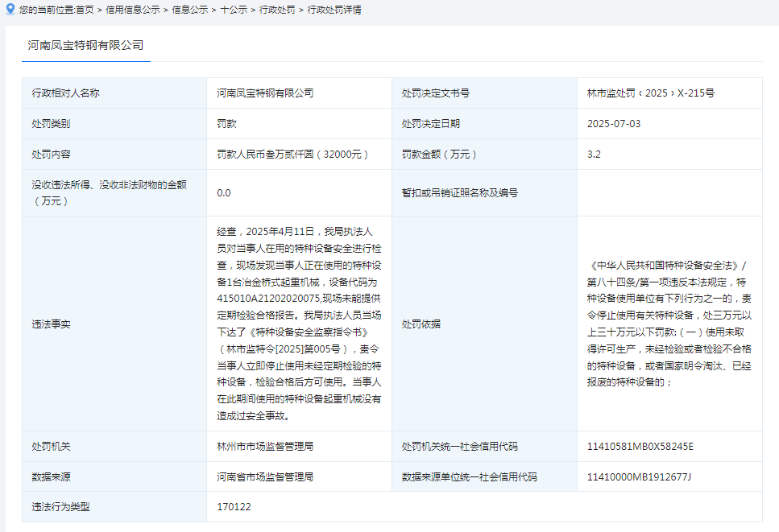
Task: Click credit code 11410581MB0X58245E
Action: coord(640,446)
